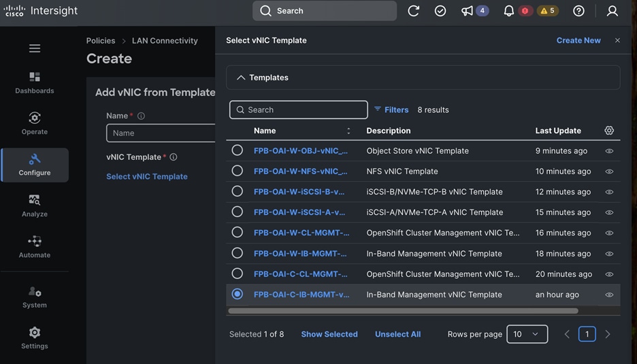The height and width of the screenshot is (364, 637).
Task: Focus the templates Search field
Action: [x=299, y=110]
